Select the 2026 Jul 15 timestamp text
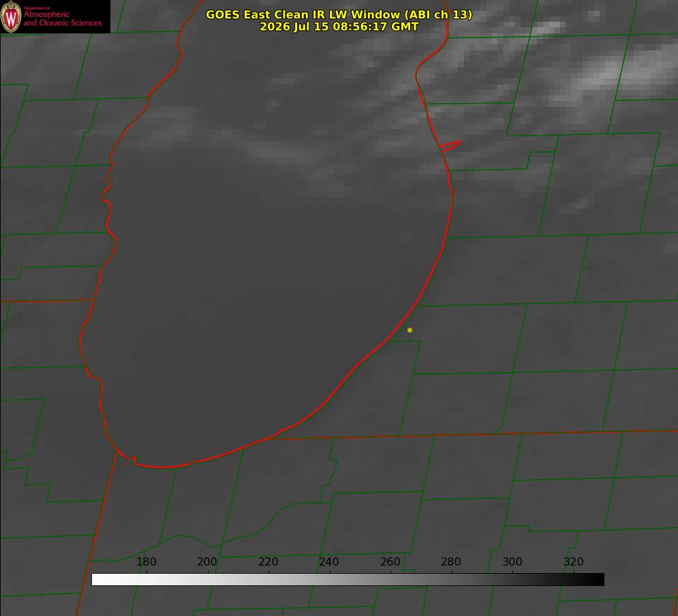The image size is (678, 616). 339,27
